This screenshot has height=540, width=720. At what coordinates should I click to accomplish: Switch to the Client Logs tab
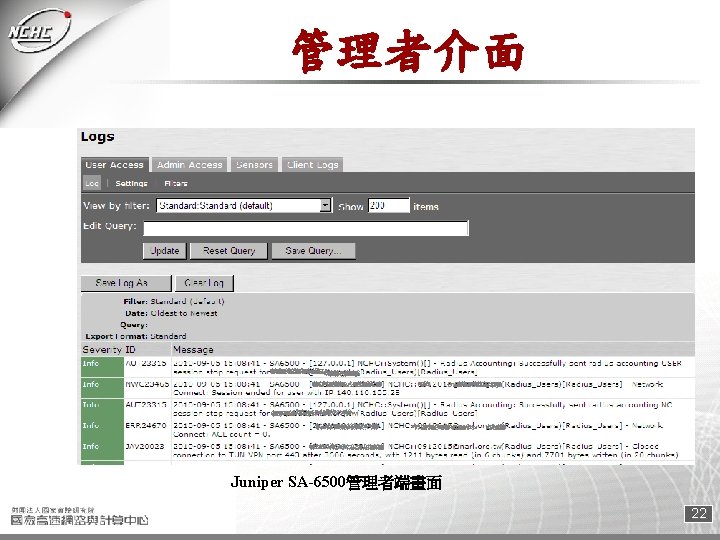point(312,165)
